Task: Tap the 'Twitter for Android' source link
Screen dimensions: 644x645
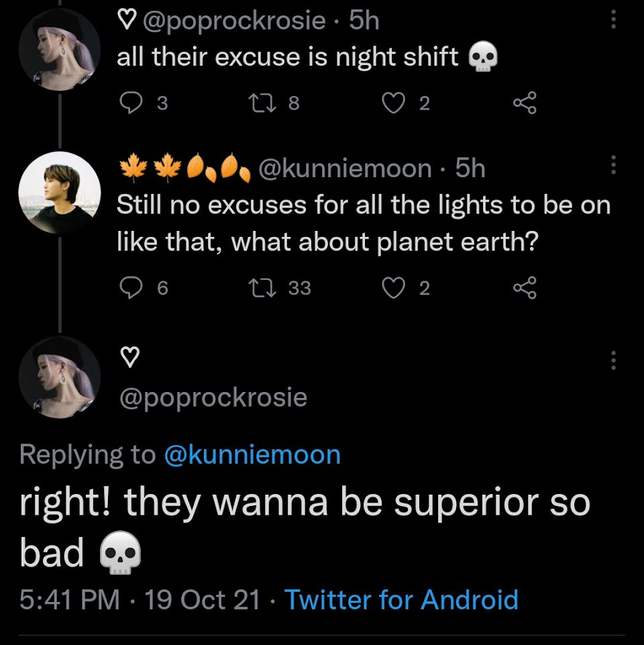Action: pos(401,599)
